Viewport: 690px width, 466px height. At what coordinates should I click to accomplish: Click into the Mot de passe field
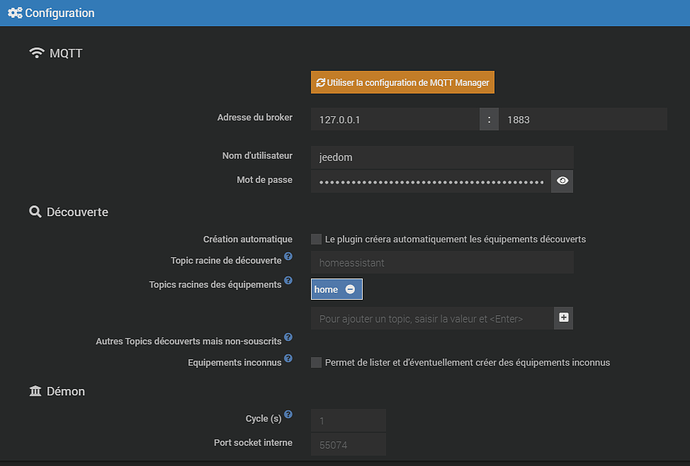pos(430,181)
